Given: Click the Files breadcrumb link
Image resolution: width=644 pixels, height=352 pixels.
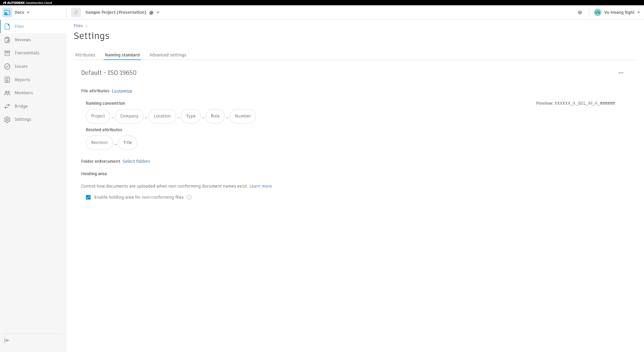Looking at the screenshot, I should (78, 26).
